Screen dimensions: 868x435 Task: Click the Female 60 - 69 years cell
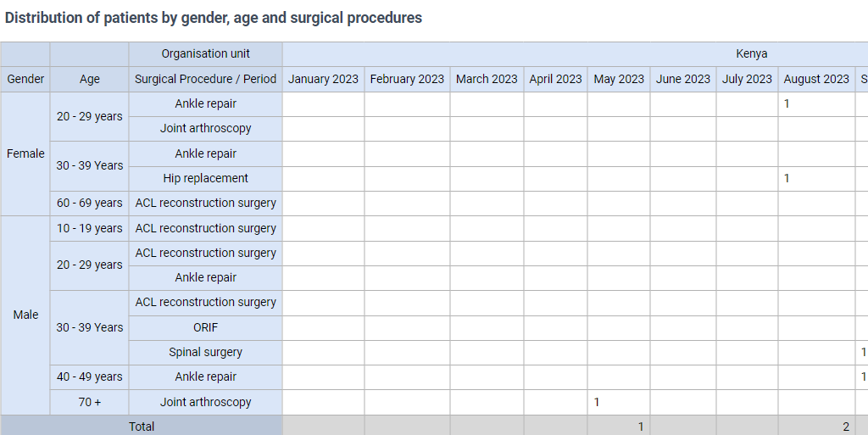click(89, 204)
